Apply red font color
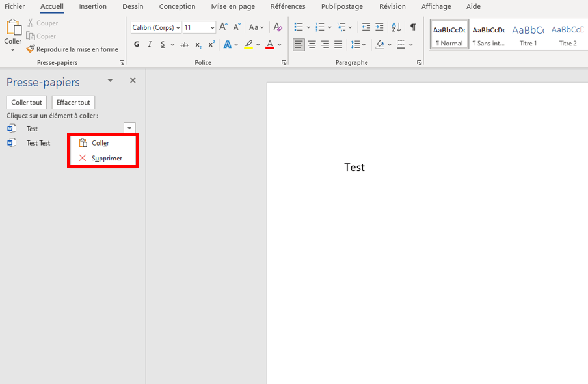 coord(270,45)
